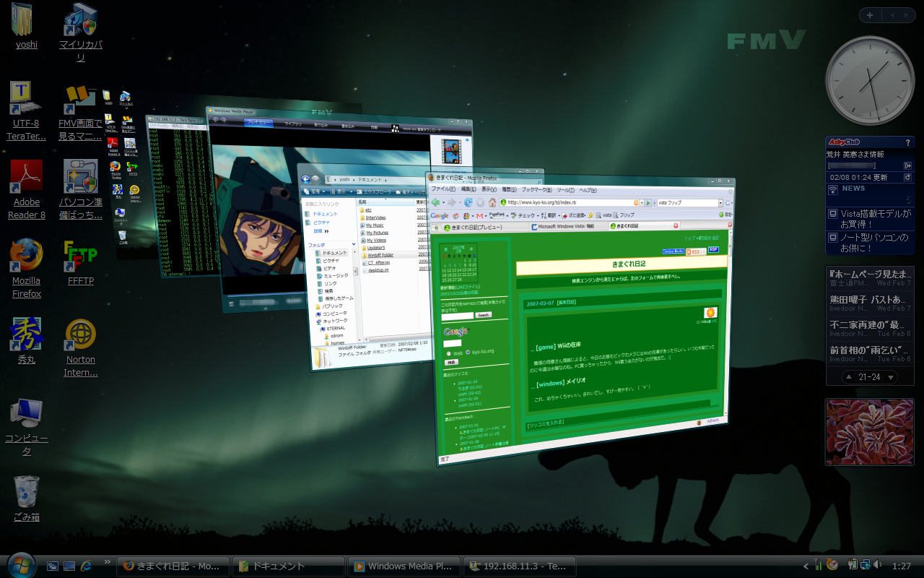The width and height of the screenshot is (924, 578).
Task: Expand 詳細 in Explorer favorite links
Action: point(321,231)
